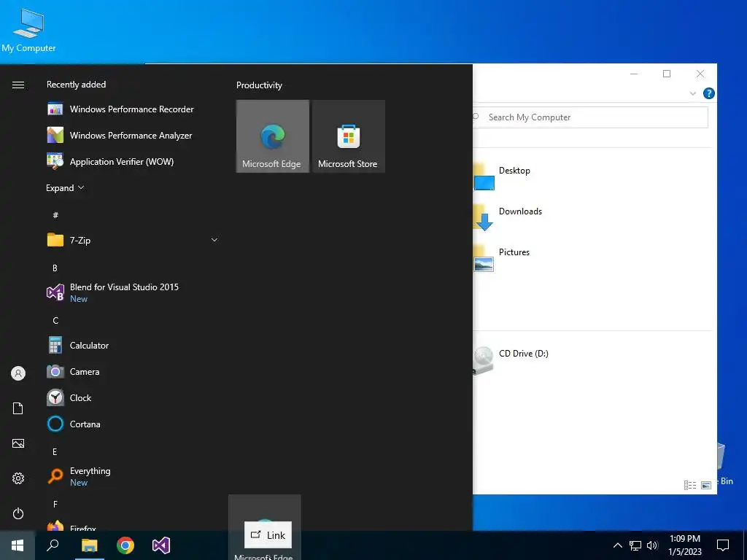Launch Blend for Visual Studio 2015
This screenshot has height=560, width=747.
(x=132, y=292)
